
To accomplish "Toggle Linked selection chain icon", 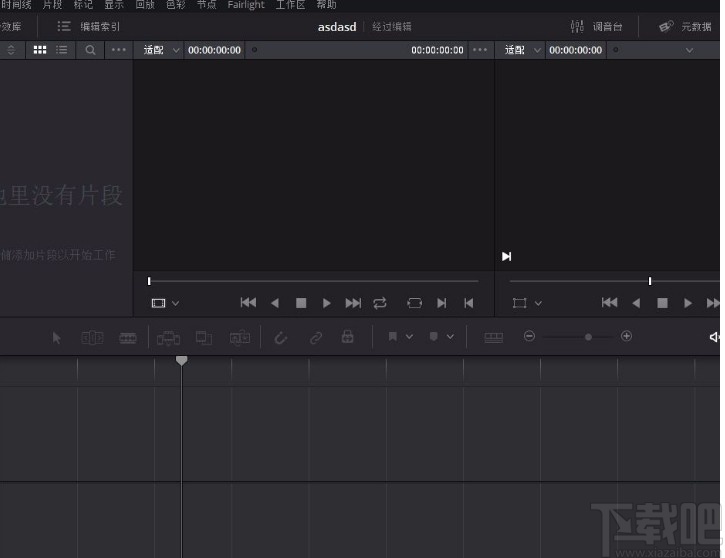I will (316, 338).
